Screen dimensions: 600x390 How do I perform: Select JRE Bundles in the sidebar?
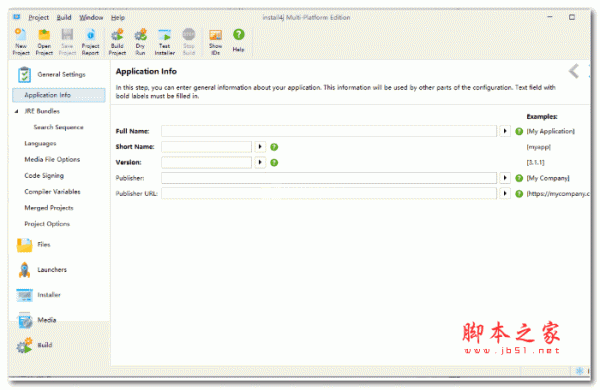(42, 111)
